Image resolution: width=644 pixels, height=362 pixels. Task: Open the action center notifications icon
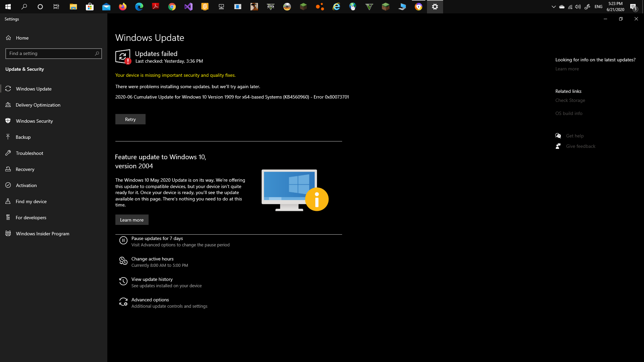pyautogui.click(x=633, y=7)
